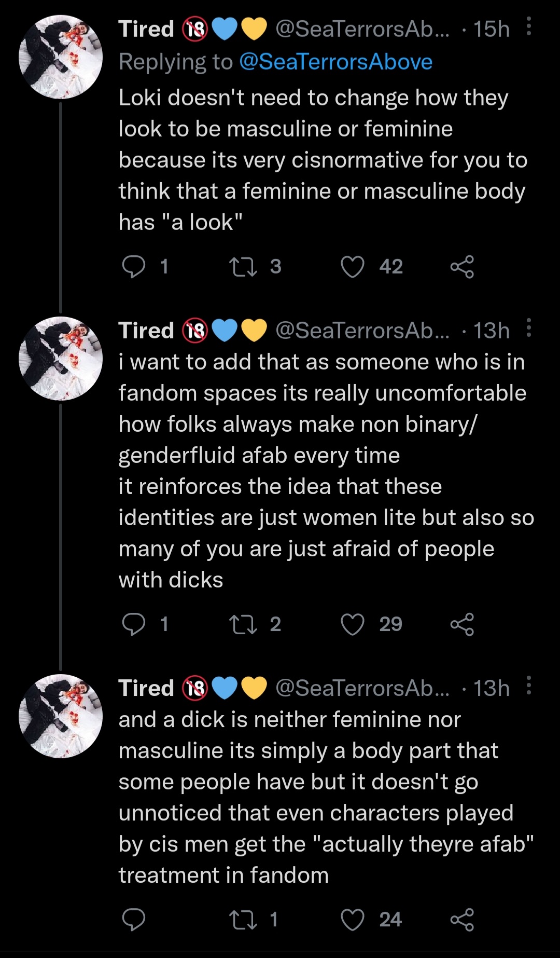Open the tweet text about cisnormative look
This screenshot has height=958, width=560.
click(321, 160)
